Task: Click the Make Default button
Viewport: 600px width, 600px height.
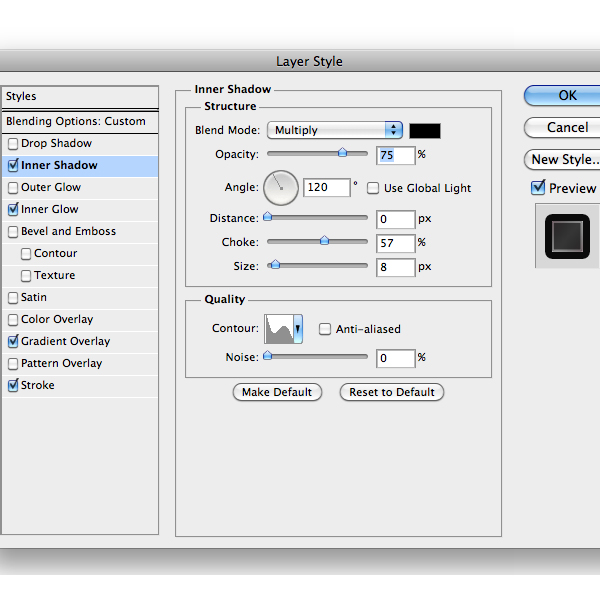Action: point(277,392)
